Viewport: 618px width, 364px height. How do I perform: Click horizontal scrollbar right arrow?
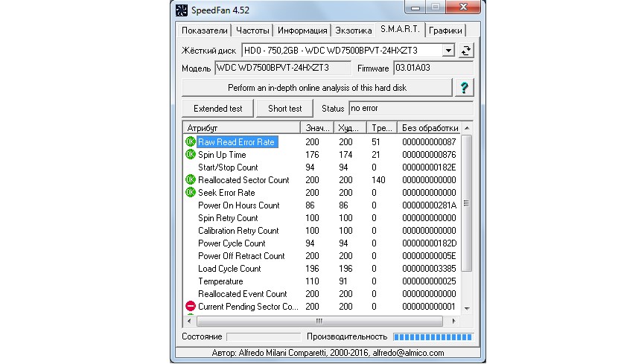pyautogui.click(x=453, y=321)
